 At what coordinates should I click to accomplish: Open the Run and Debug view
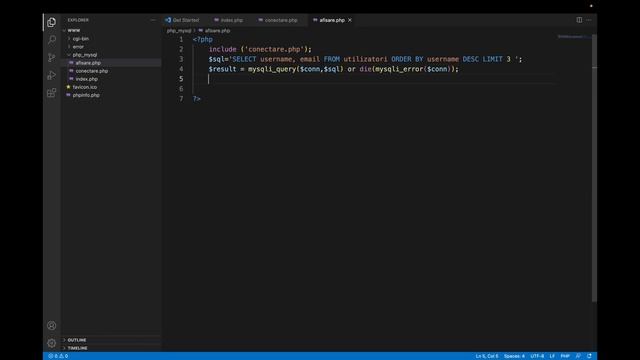click(x=51, y=75)
